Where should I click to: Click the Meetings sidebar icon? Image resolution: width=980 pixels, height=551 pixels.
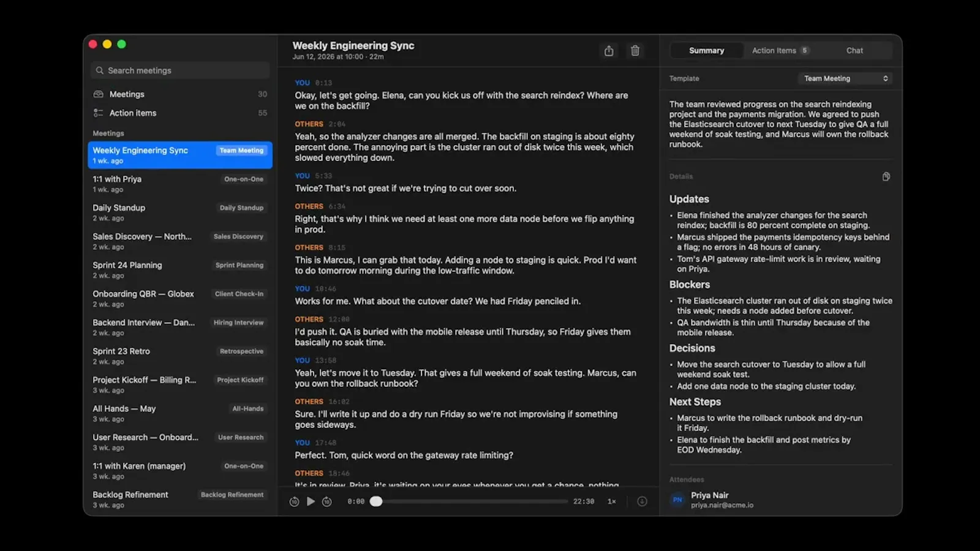pos(98,94)
